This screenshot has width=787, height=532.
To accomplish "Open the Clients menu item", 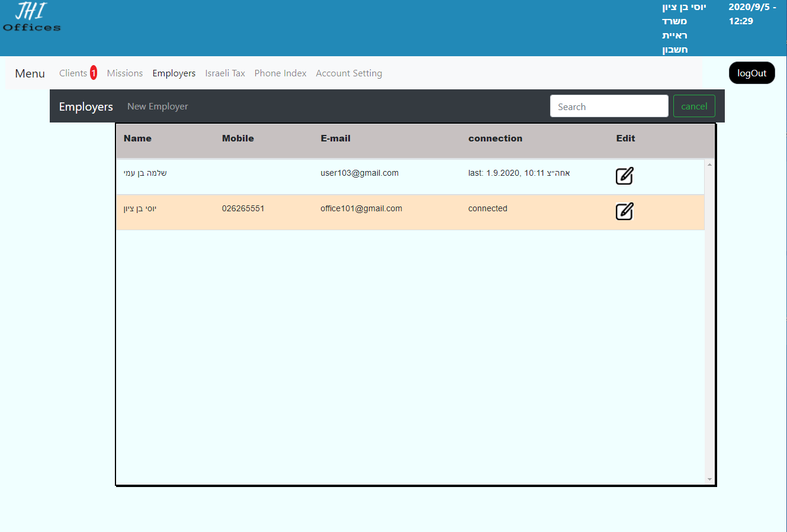I will 73,73.
